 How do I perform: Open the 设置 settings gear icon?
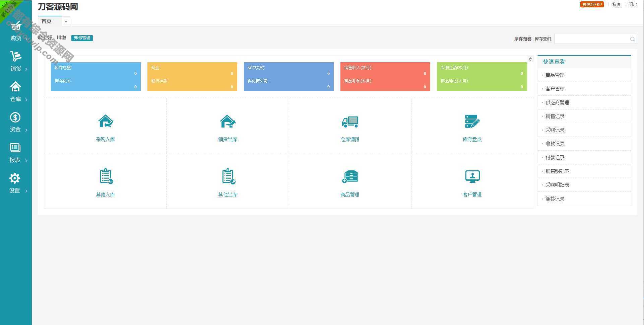pos(15,178)
